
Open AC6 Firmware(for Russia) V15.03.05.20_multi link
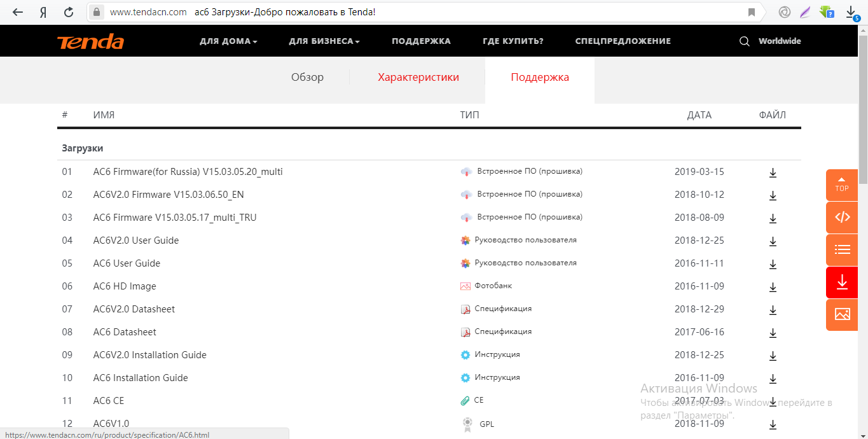click(188, 172)
